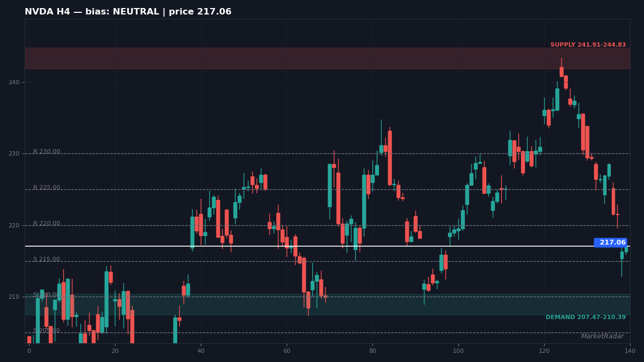Click the 'S 205.00' support label
Viewport: 644px width, 362px height.
(47, 331)
